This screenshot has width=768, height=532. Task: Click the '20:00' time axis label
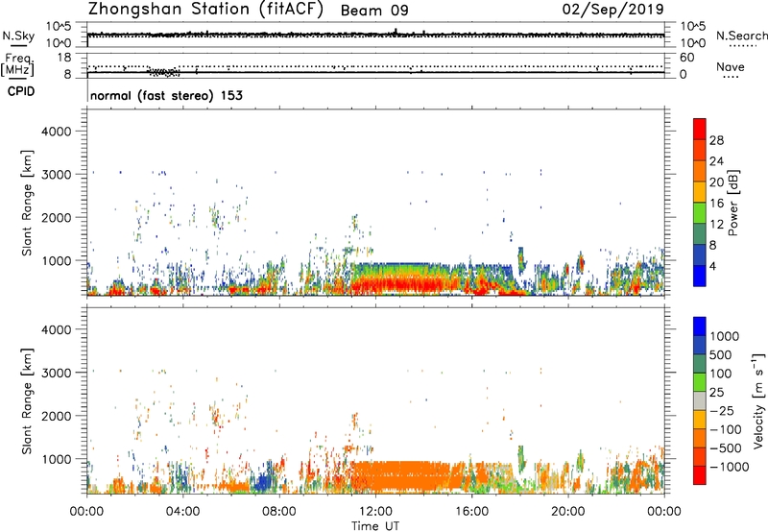tap(567, 512)
